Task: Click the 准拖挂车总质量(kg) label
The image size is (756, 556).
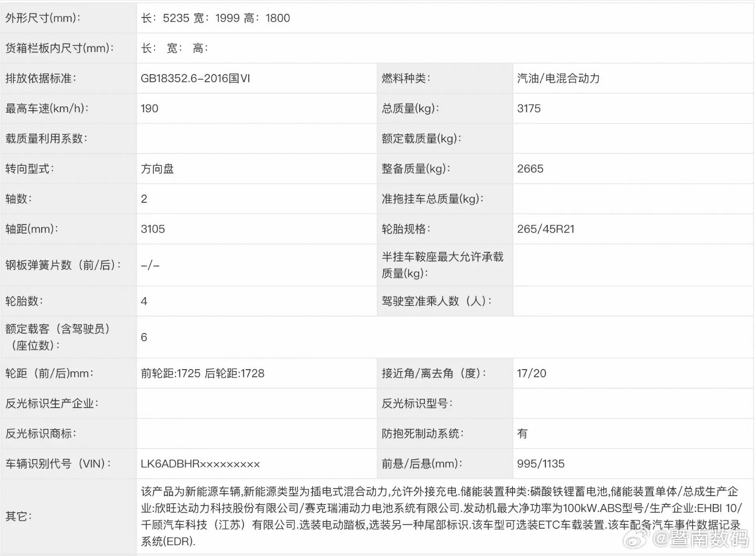Action: click(x=433, y=199)
